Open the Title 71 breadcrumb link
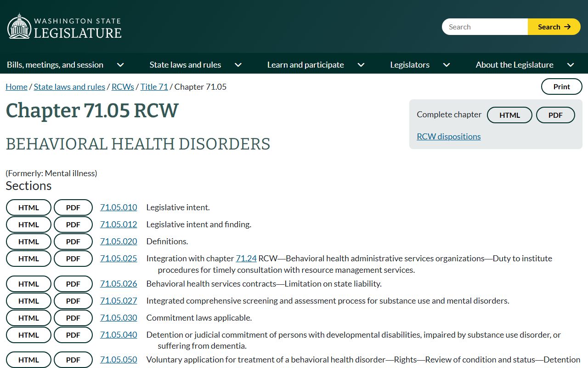The image size is (588, 368). click(x=154, y=87)
